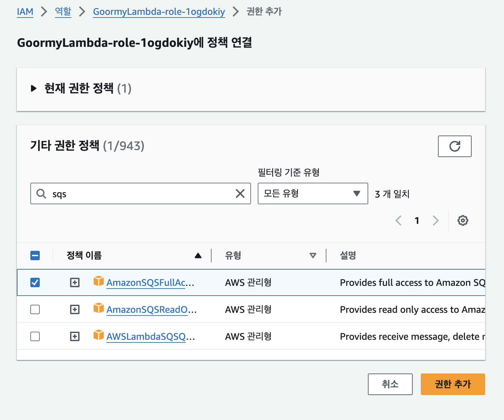Screen dimensions: 504x420
Task: Expand AmazonSQSReadOnly policy details
Action: 75,309
